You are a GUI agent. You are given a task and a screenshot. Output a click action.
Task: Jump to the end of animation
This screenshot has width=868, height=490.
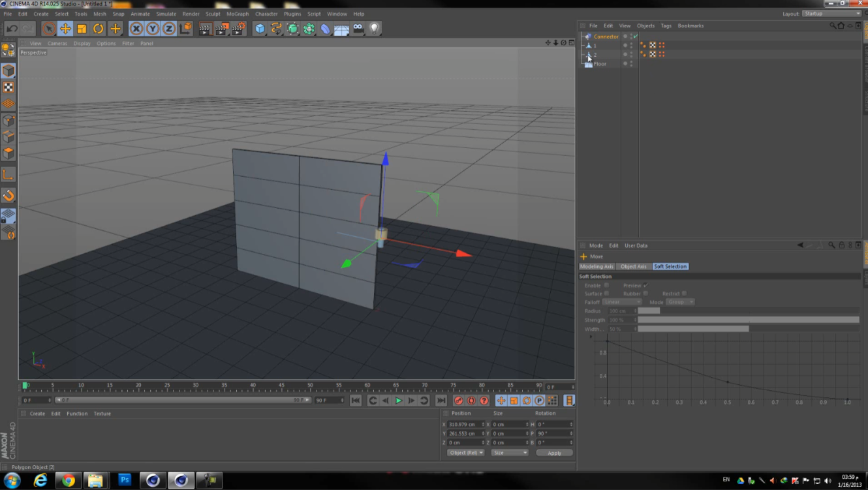pos(441,401)
